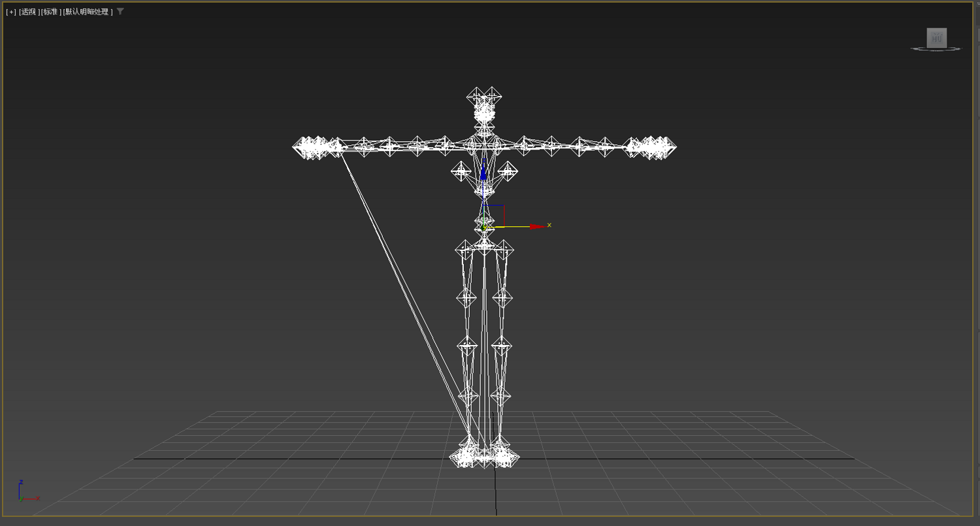The image size is (980, 526).
Task: Open the 透视 perspective view menu
Action: coord(28,12)
